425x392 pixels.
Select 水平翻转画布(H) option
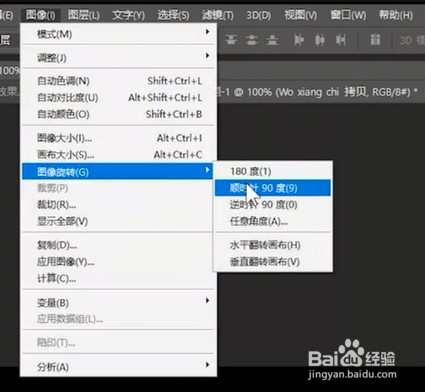(x=273, y=245)
